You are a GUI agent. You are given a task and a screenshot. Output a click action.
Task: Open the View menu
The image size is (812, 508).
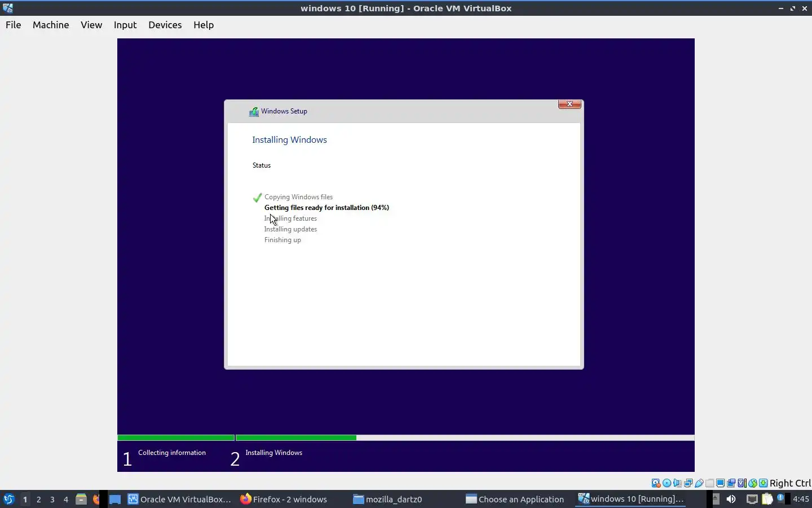coord(91,25)
